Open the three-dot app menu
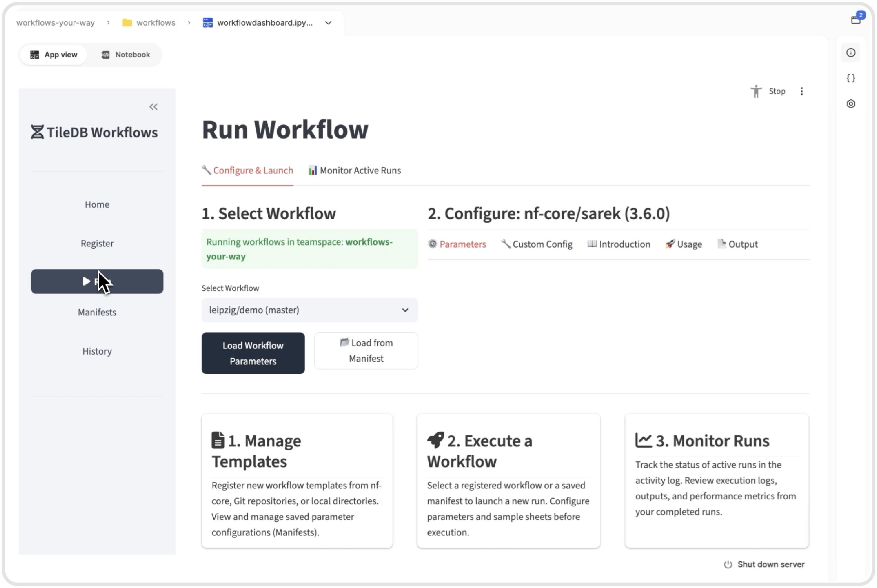The image size is (877, 588). pos(801,92)
